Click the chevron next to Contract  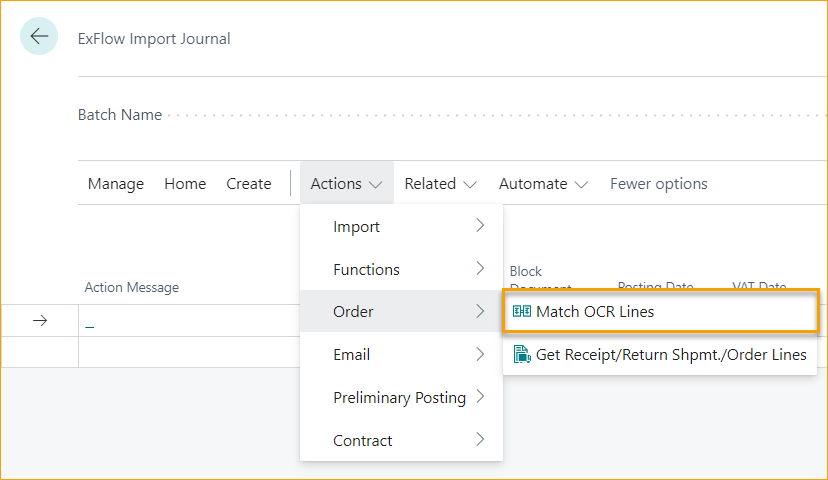point(480,439)
